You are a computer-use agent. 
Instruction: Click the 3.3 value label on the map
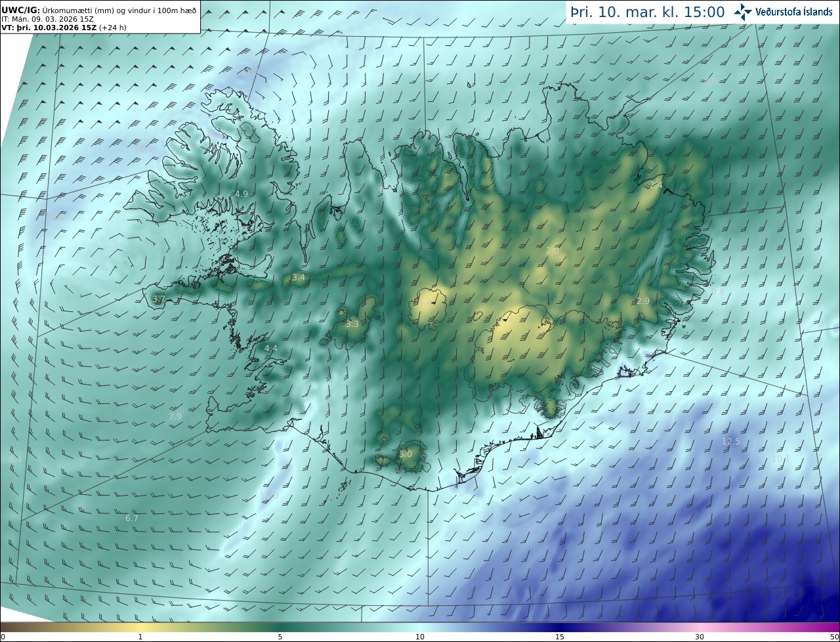352,324
